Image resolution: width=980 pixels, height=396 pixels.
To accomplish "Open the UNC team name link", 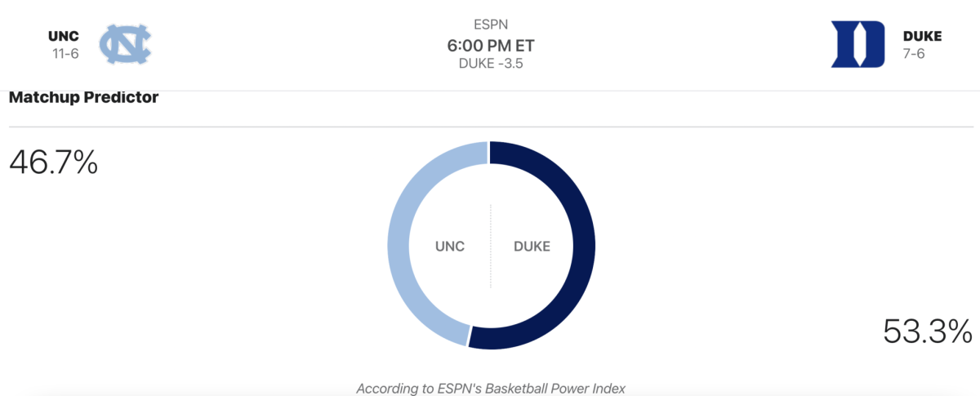I will pos(64,36).
